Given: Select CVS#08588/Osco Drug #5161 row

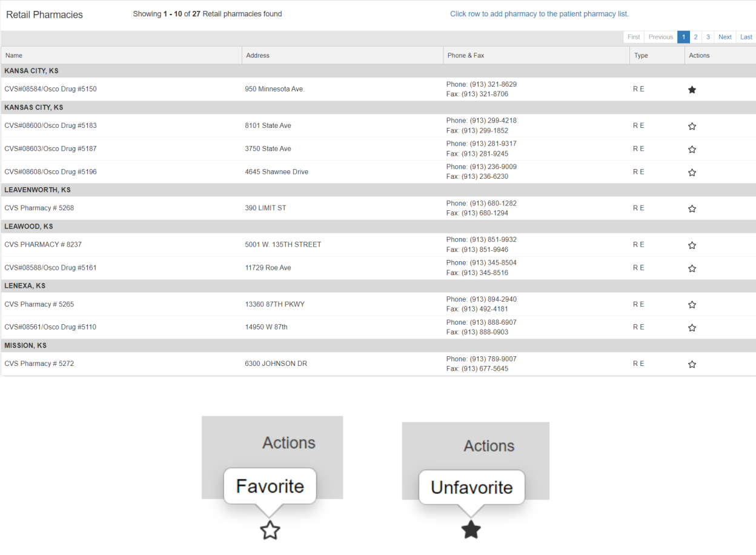Looking at the screenshot, I should click(378, 267).
